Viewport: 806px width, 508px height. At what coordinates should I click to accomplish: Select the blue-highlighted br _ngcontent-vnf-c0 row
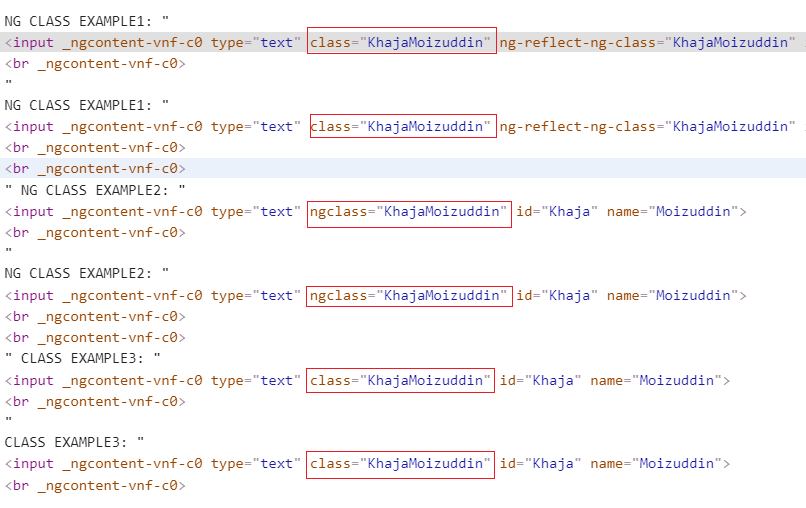(403, 168)
